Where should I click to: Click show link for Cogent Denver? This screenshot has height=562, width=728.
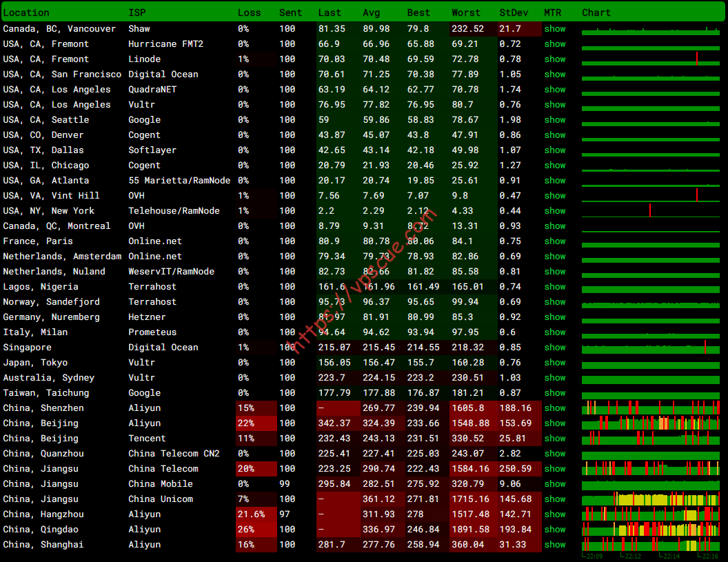(x=555, y=135)
